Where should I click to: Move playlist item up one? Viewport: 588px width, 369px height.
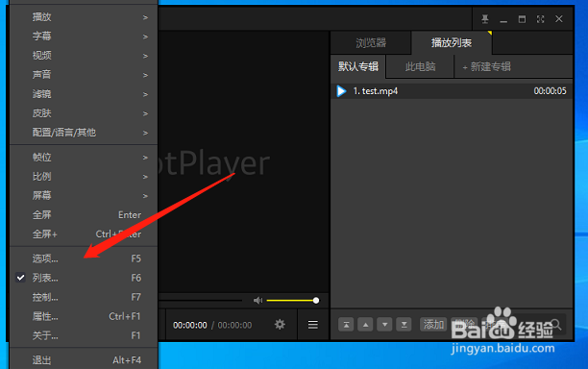pos(365,325)
